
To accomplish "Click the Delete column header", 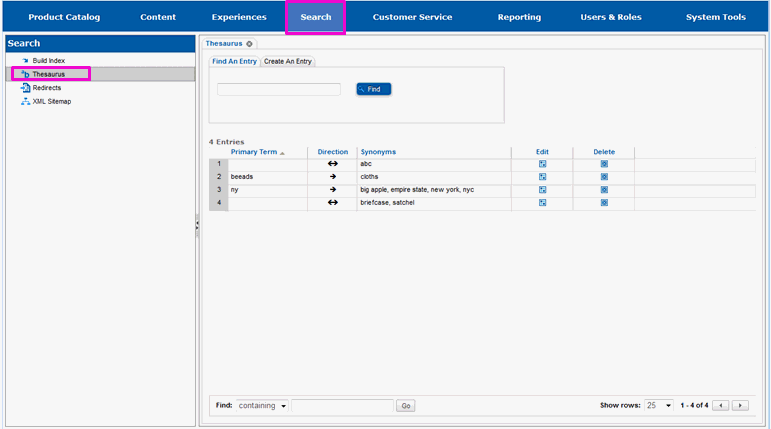I will (x=604, y=152).
